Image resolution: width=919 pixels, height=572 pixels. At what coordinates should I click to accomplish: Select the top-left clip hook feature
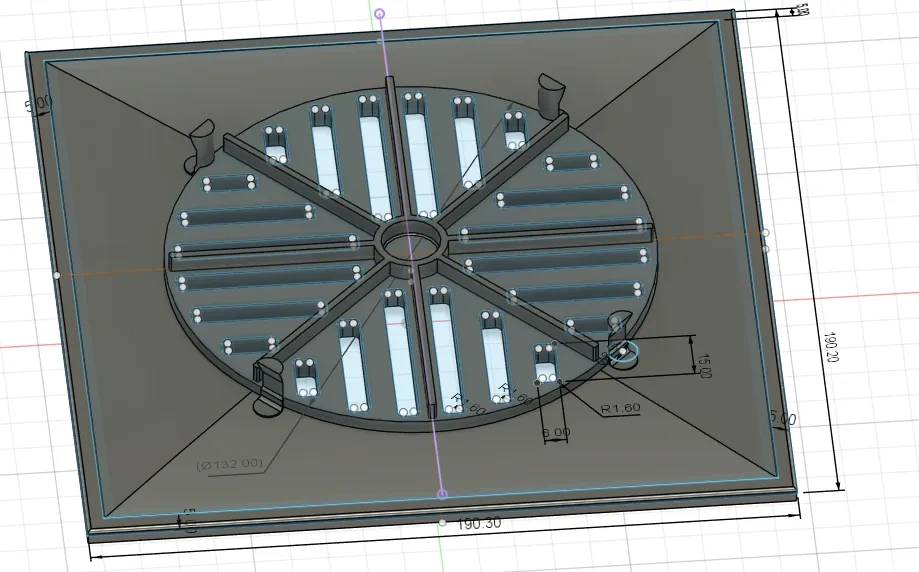click(x=201, y=141)
